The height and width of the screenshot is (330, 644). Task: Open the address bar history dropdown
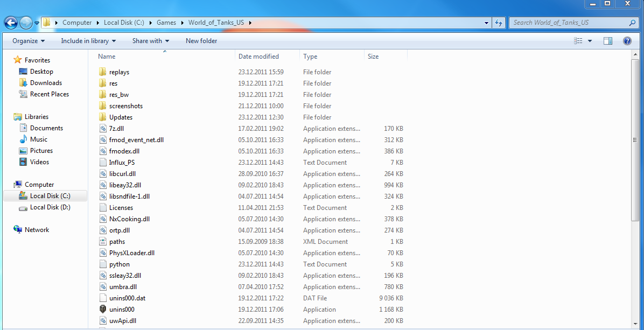[487, 23]
